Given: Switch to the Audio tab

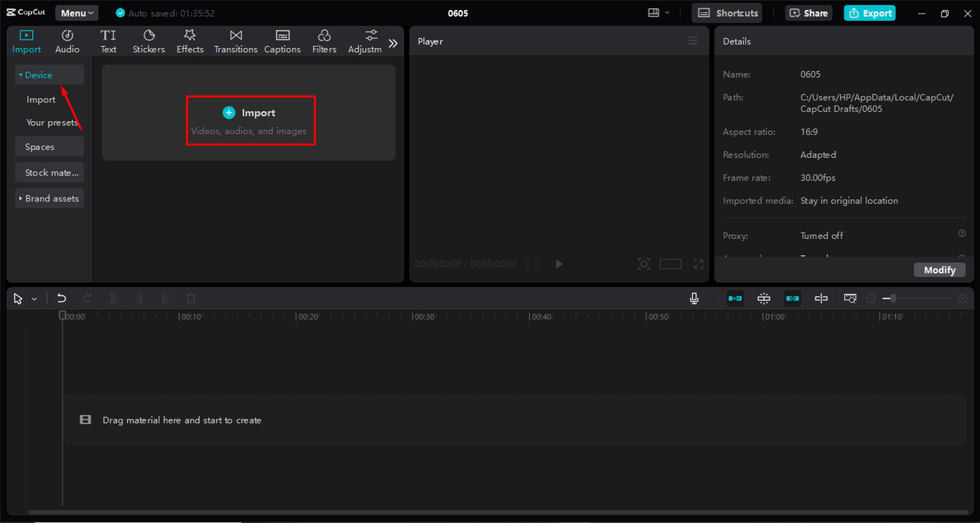Looking at the screenshot, I should tap(67, 41).
